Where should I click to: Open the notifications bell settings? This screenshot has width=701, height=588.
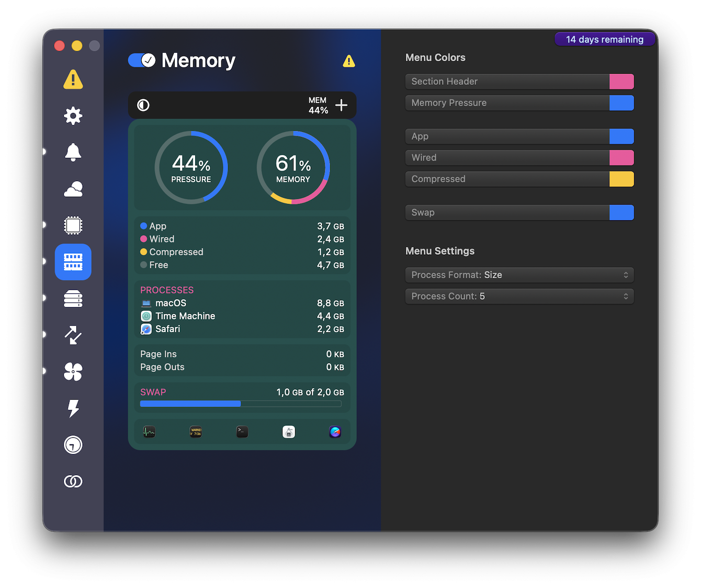point(73,152)
